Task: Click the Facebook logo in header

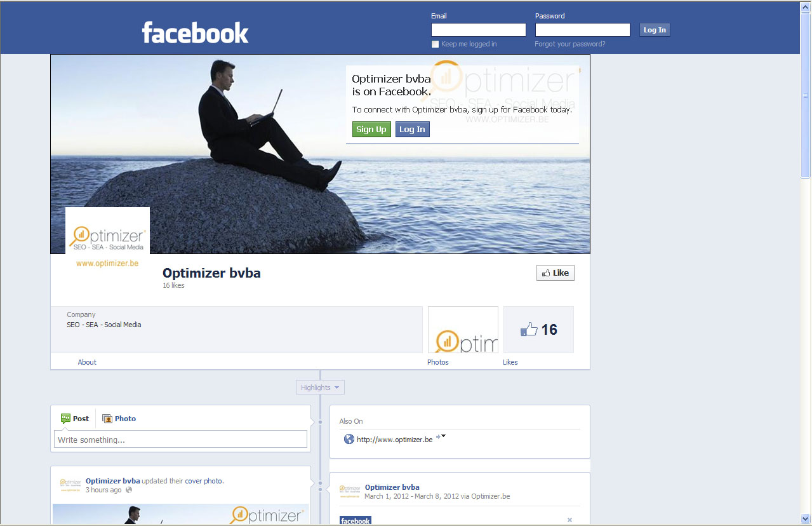Action: [x=195, y=32]
